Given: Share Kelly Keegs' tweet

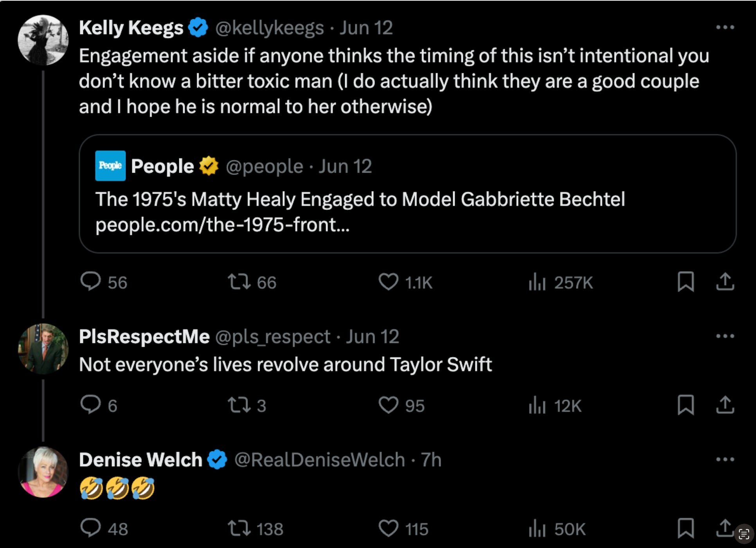Looking at the screenshot, I should [725, 282].
